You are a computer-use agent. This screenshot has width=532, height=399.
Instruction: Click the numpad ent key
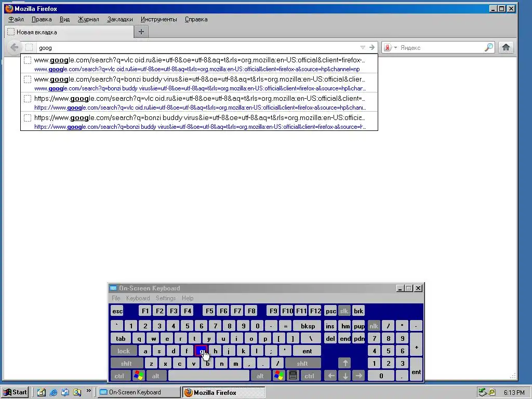click(x=416, y=369)
